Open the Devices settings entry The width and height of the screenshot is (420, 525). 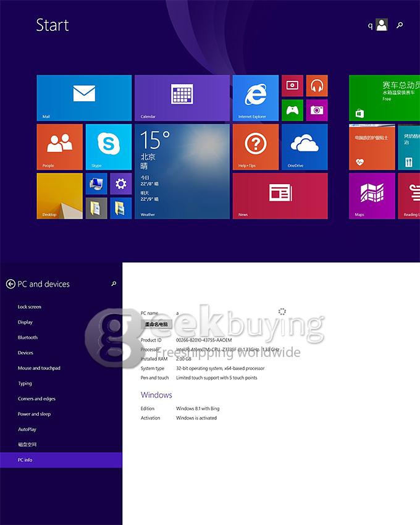click(x=25, y=353)
